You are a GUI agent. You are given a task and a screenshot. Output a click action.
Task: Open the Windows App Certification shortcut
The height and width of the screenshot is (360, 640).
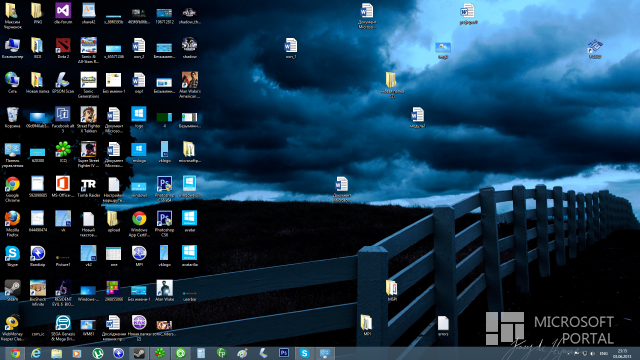139,219
